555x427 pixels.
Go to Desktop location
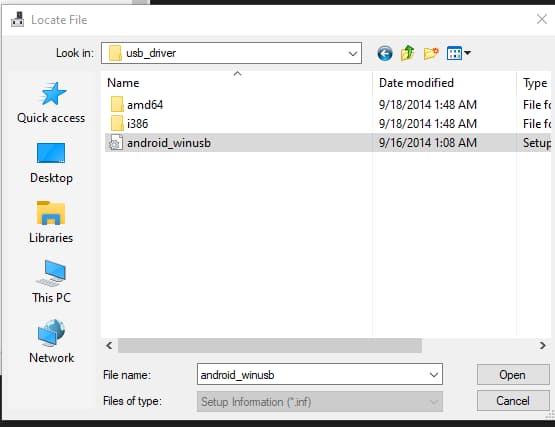click(51, 163)
